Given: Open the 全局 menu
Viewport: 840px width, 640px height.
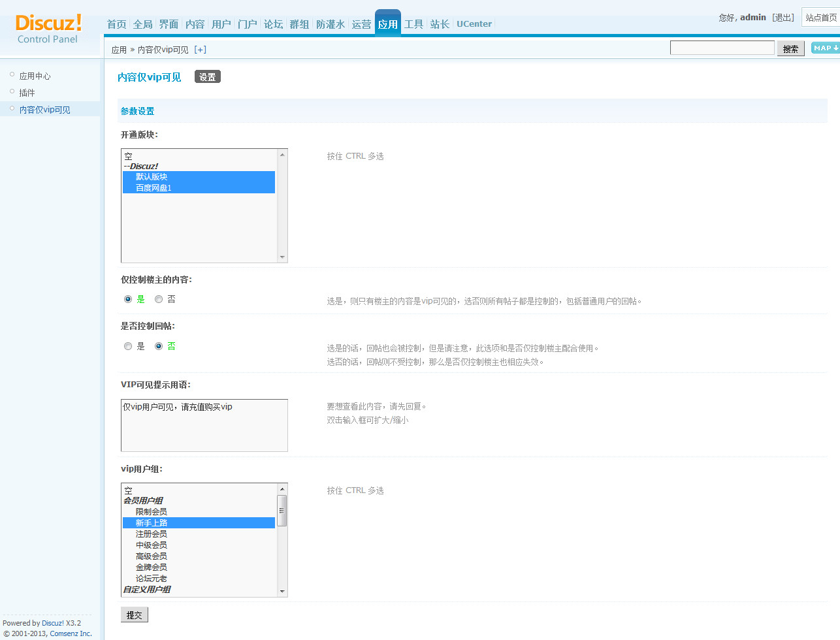Looking at the screenshot, I should pos(143,24).
